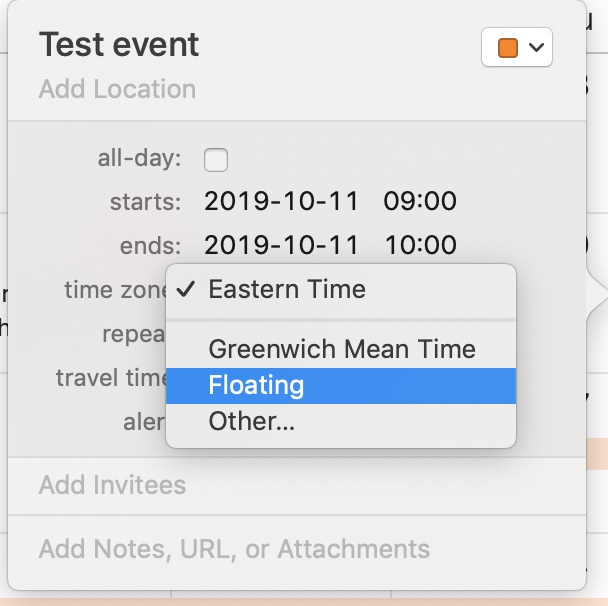The height and width of the screenshot is (606, 608).
Task: Edit the ends date 2019-10-11
Action: click(281, 245)
